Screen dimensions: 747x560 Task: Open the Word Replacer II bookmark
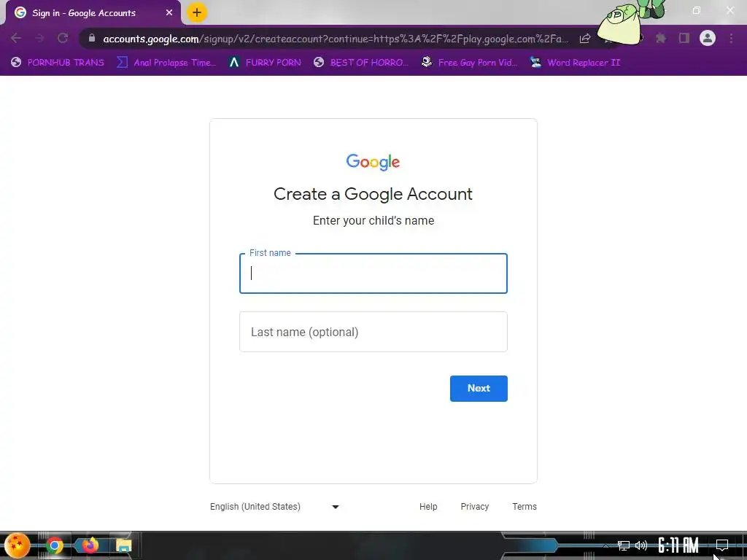[575, 63]
